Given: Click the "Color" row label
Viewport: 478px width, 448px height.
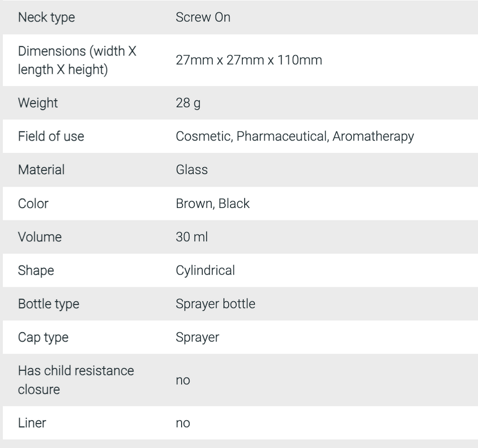Looking at the screenshot, I should (33, 203).
